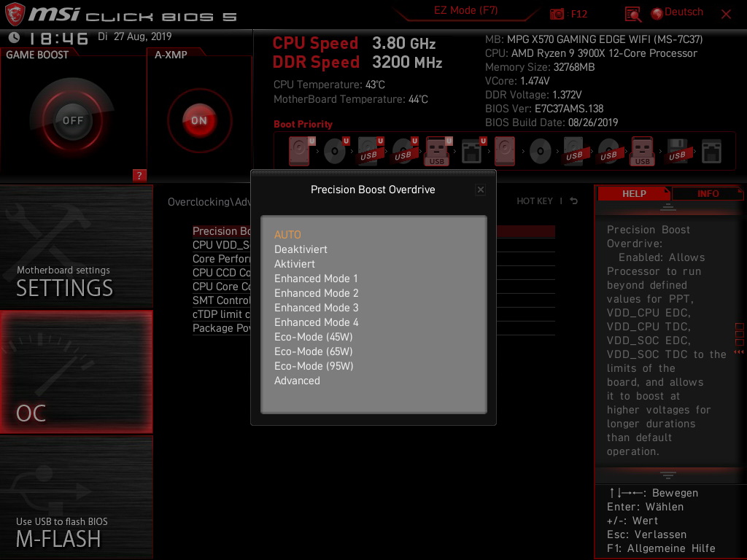Select CPU Core Control setting row
Screen dimensions: 747x560
point(373,286)
